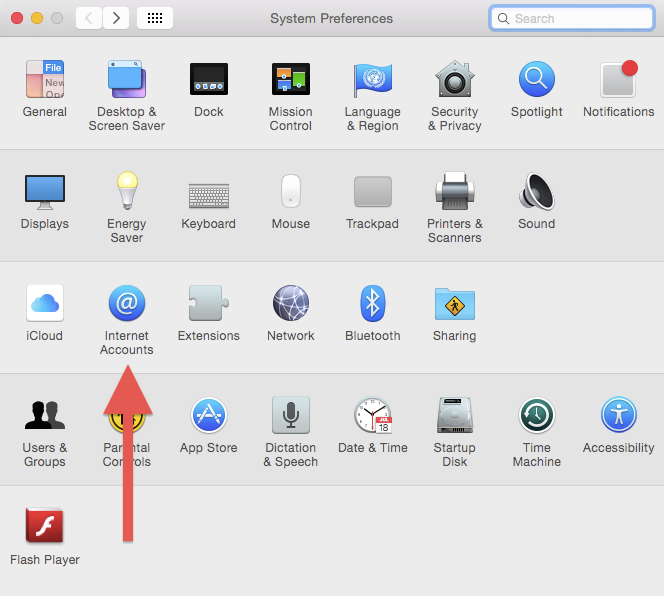Click the Search field
Image resolution: width=664 pixels, height=596 pixels.
pyautogui.click(x=572, y=18)
